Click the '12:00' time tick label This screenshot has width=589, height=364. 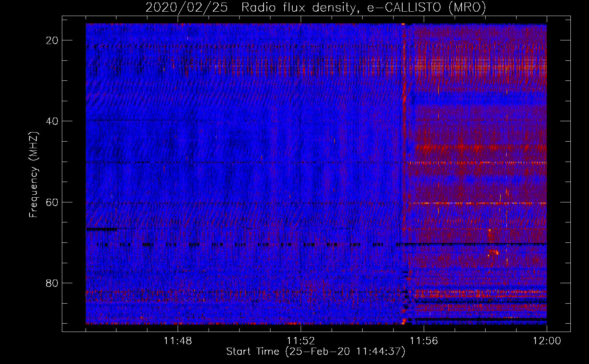pyautogui.click(x=547, y=341)
